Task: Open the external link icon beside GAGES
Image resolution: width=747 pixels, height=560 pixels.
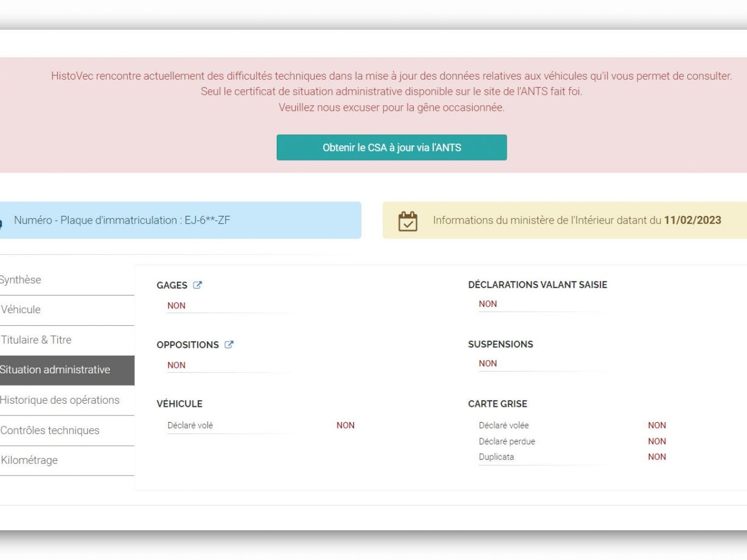Action: pos(198,285)
